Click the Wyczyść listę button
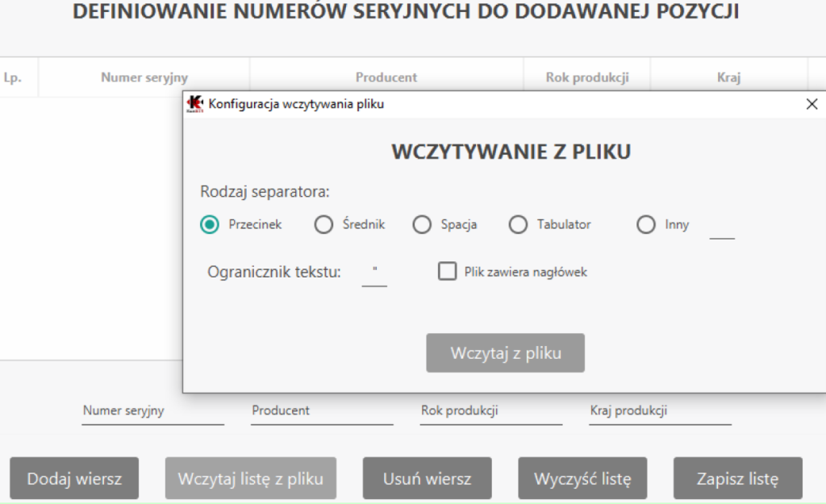Viewport: 826px width, 504px height. [582, 478]
